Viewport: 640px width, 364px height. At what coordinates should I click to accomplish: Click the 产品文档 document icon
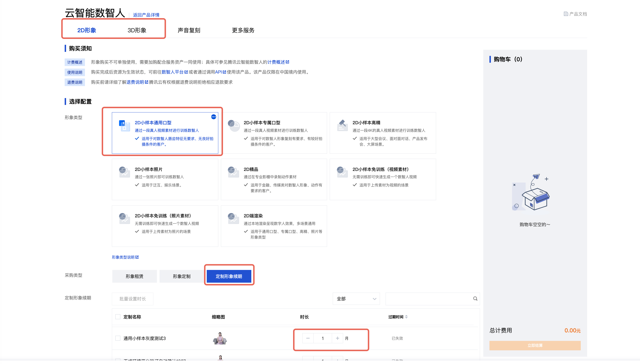click(565, 14)
